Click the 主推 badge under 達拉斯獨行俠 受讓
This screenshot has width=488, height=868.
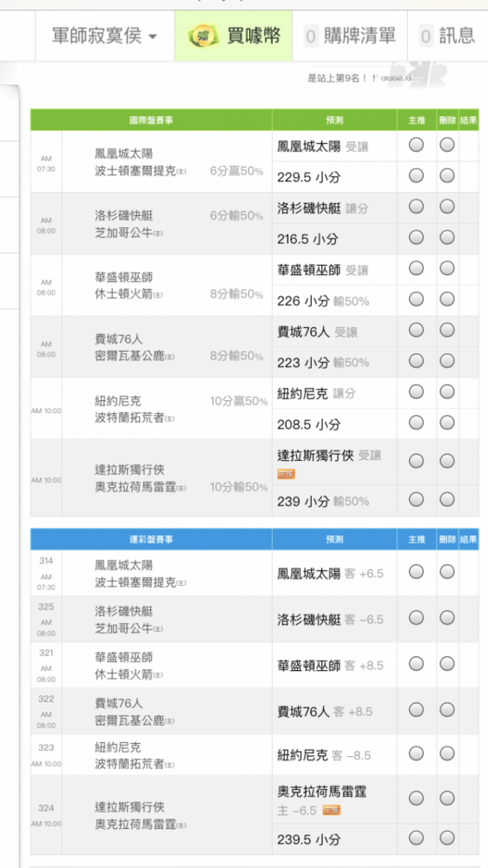(x=287, y=474)
